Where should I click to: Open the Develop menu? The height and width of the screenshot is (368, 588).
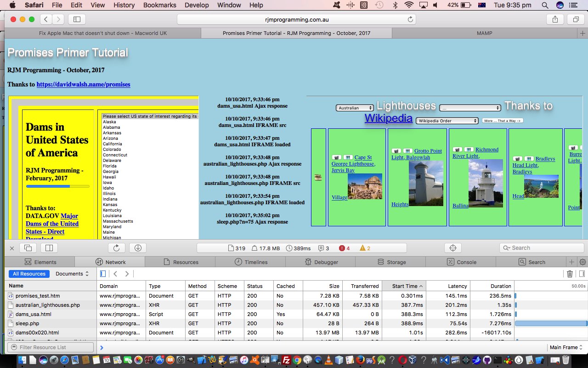[x=196, y=5]
